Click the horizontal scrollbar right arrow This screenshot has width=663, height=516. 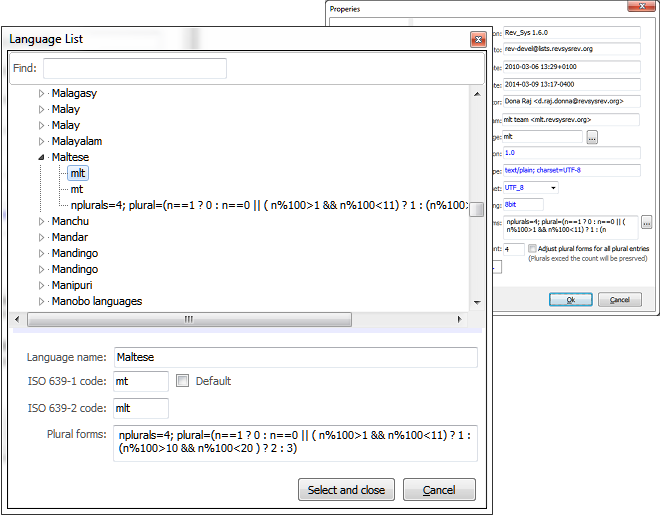460,320
